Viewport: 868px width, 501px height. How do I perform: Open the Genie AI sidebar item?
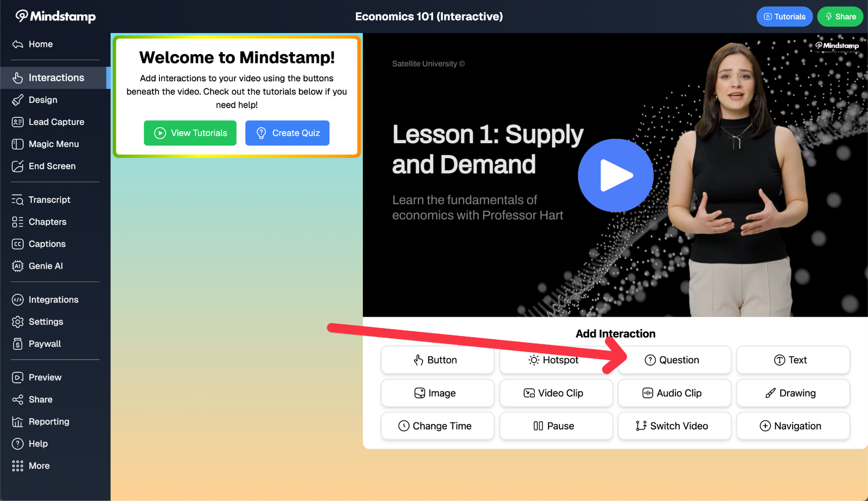coord(46,266)
